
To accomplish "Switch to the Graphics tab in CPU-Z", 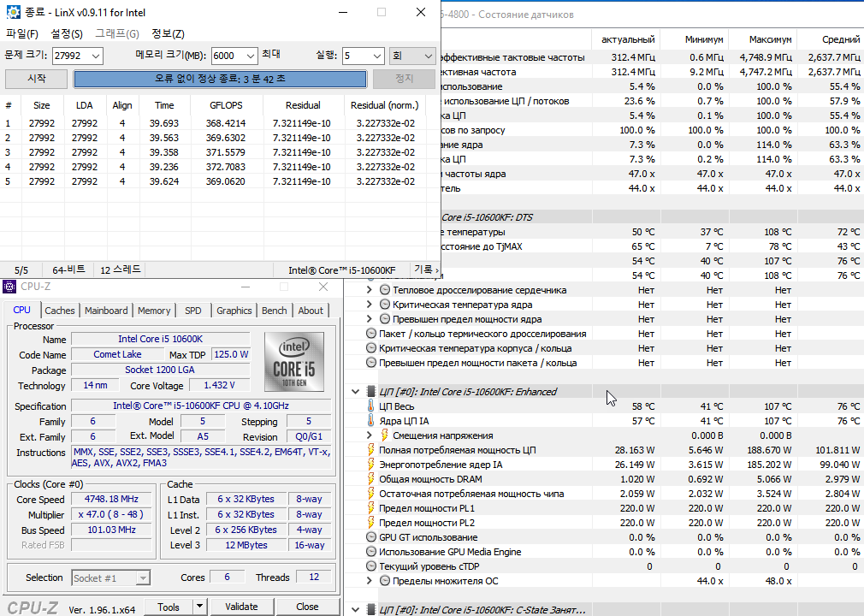I will [234, 311].
